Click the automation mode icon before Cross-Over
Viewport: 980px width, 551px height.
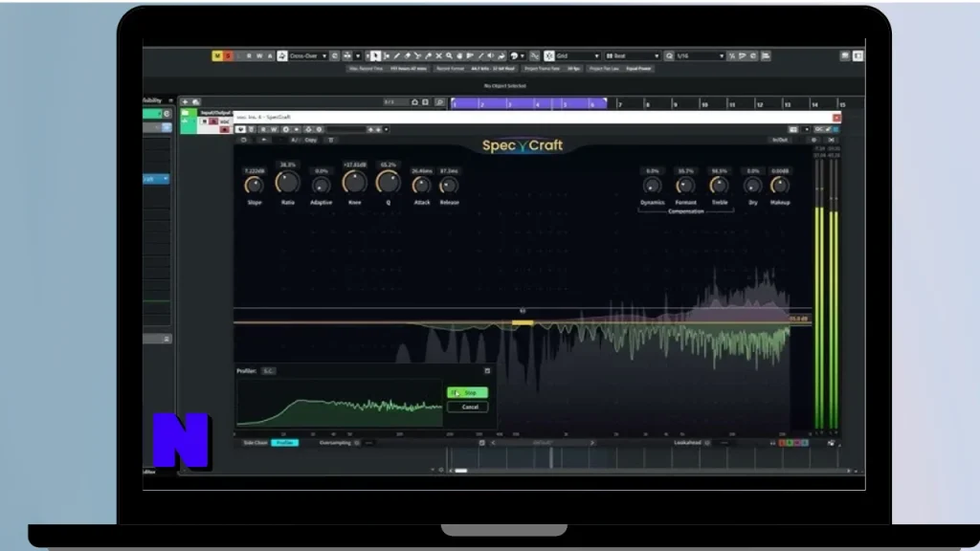pos(282,56)
